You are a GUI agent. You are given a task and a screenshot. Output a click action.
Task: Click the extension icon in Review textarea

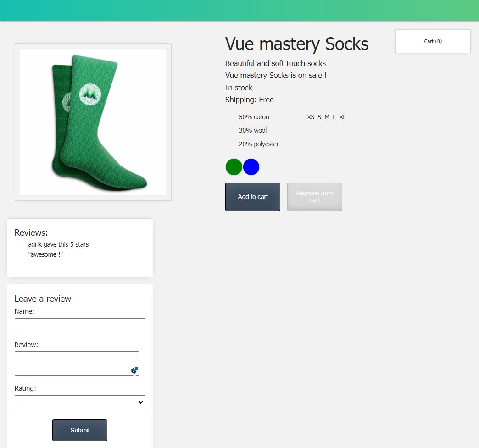coord(134,370)
